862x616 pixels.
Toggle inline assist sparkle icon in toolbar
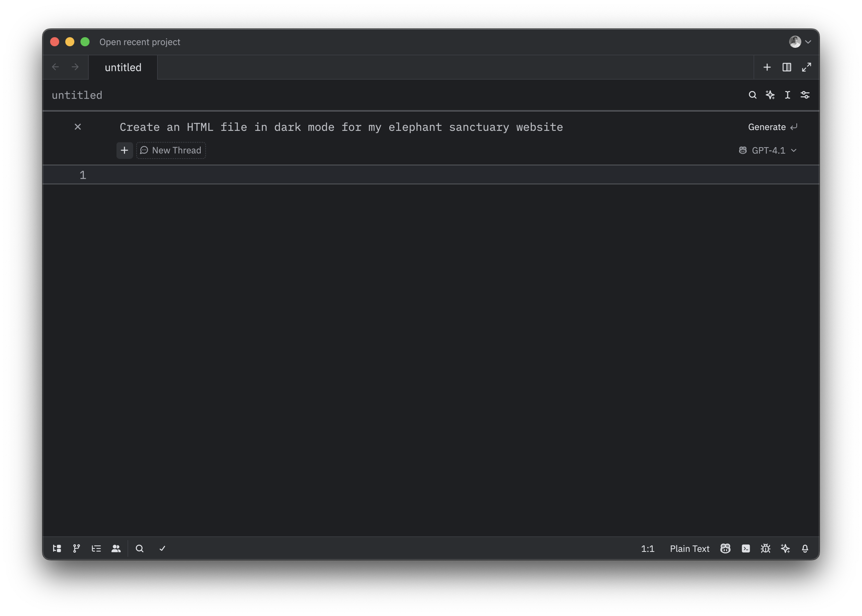click(x=770, y=95)
